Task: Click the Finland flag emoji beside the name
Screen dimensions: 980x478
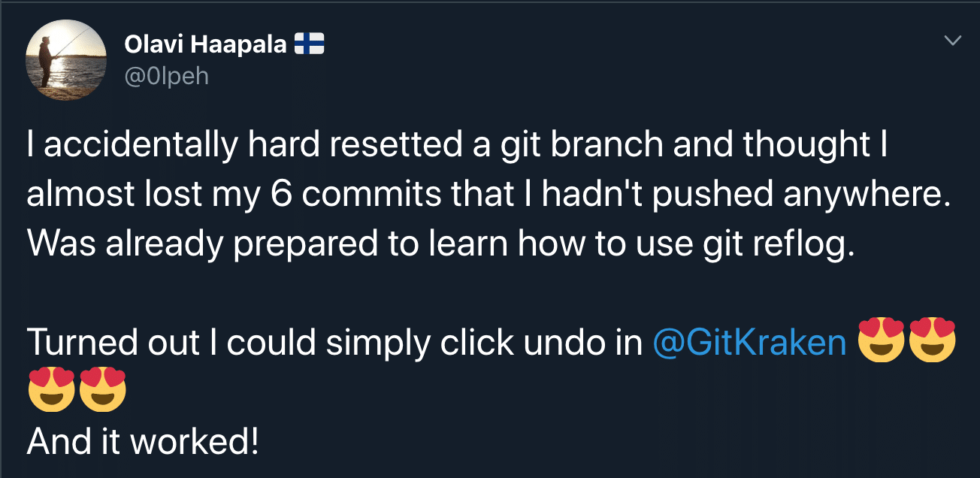Action: coord(308,46)
